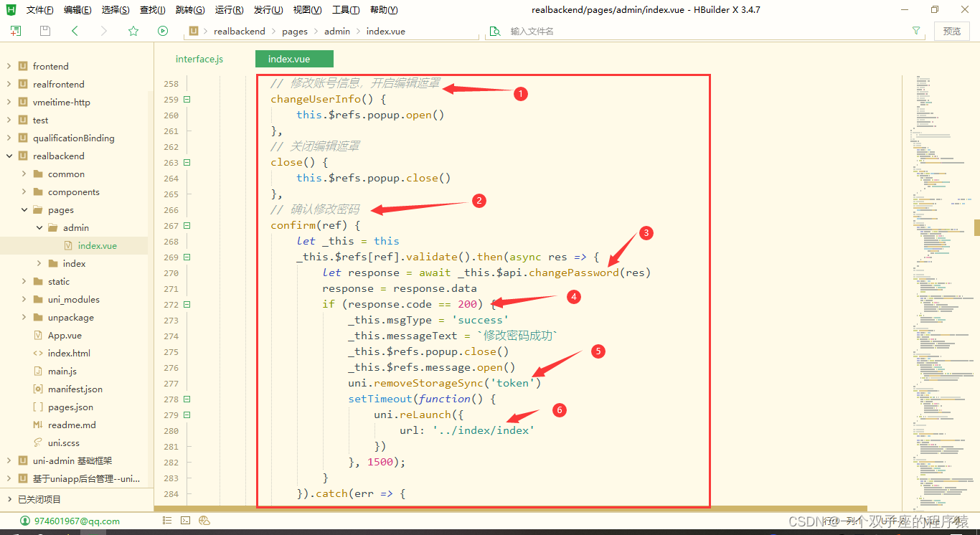The image size is (980, 535).
Task: Click the cloud browser icon in status bar
Action: click(204, 521)
